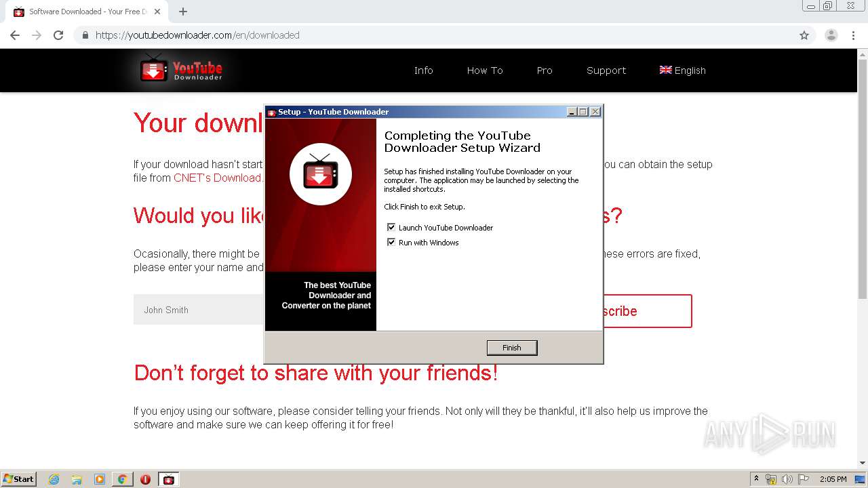Screen dimensions: 868x488
Task: Click the Completing the YouTube Downloader heading
Action: click(x=462, y=142)
